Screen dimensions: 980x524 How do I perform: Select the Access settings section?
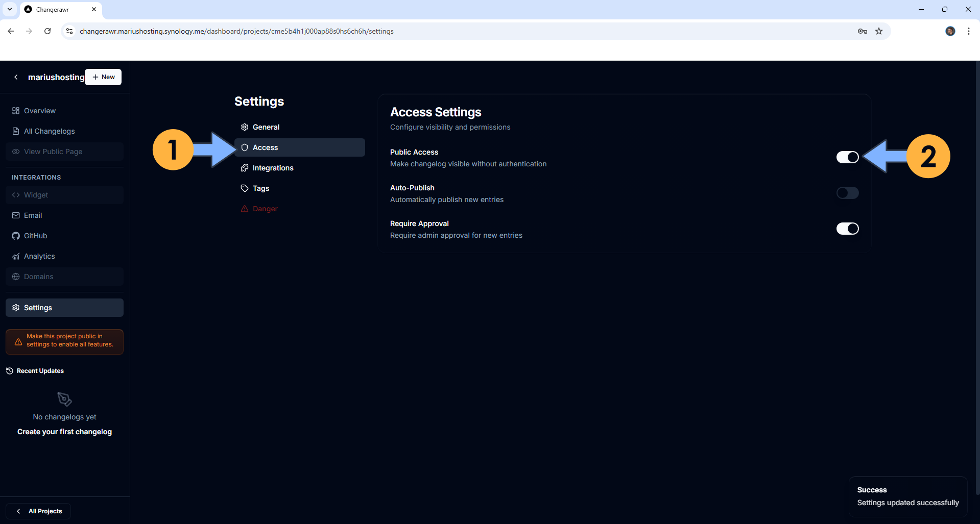tap(299, 147)
